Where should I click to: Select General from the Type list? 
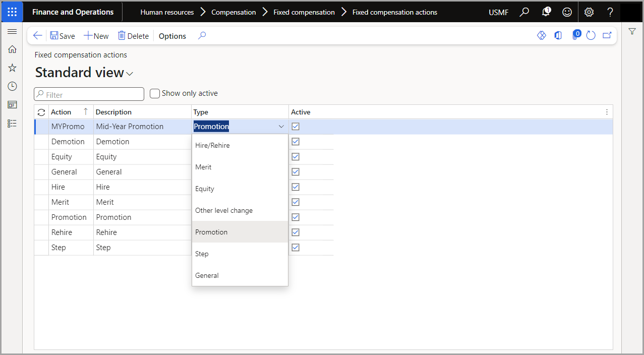240,275
